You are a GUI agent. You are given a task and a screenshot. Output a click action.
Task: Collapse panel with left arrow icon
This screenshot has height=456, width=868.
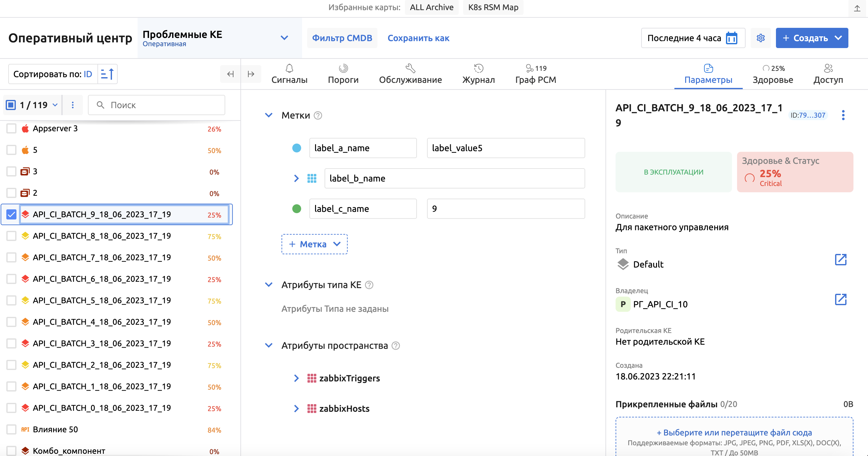[231, 74]
